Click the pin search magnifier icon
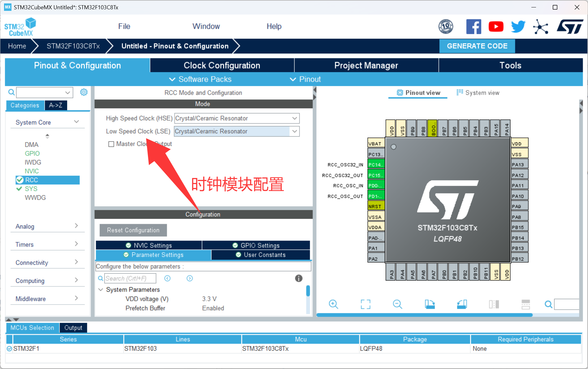588x369 pixels. [548, 304]
